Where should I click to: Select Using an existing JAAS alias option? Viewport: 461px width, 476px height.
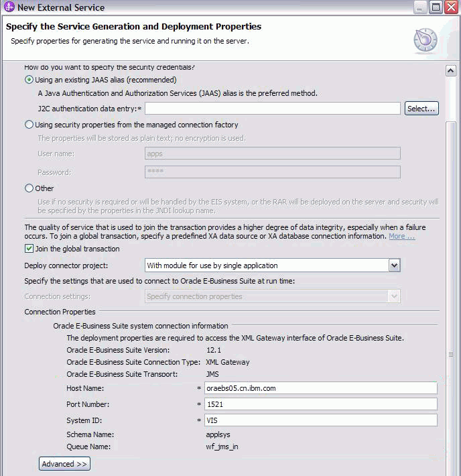pyautogui.click(x=29, y=80)
